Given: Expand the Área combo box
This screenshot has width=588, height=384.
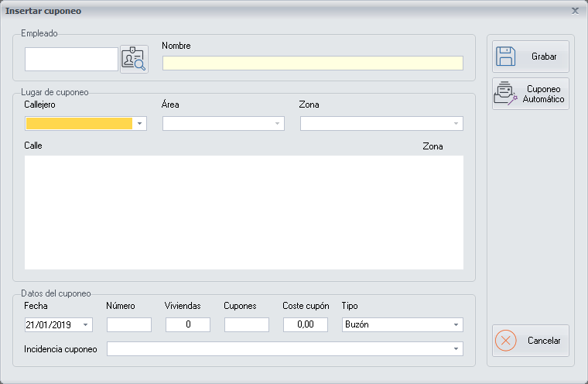Looking at the screenshot, I should coord(277,124).
